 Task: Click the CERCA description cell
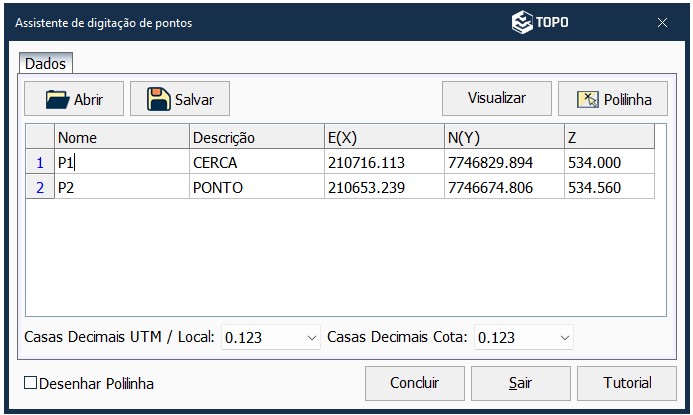click(256, 162)
